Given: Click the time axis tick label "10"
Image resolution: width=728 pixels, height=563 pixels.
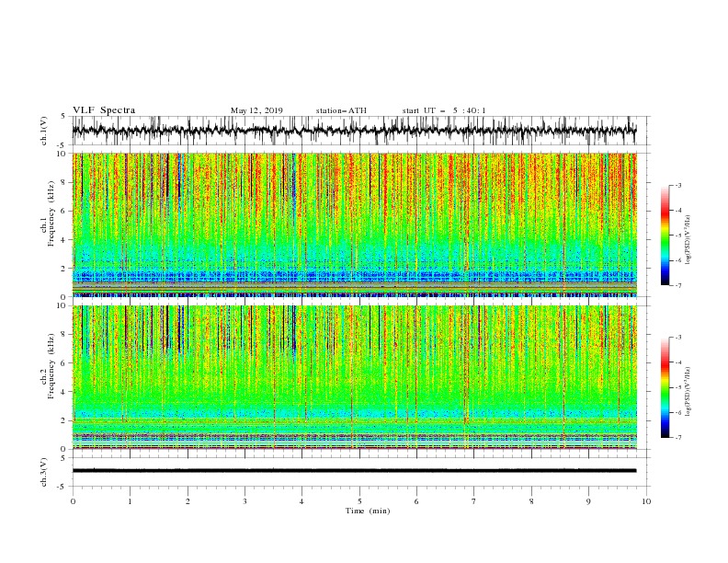Looking at the screenshot, I should coord(646,501).
